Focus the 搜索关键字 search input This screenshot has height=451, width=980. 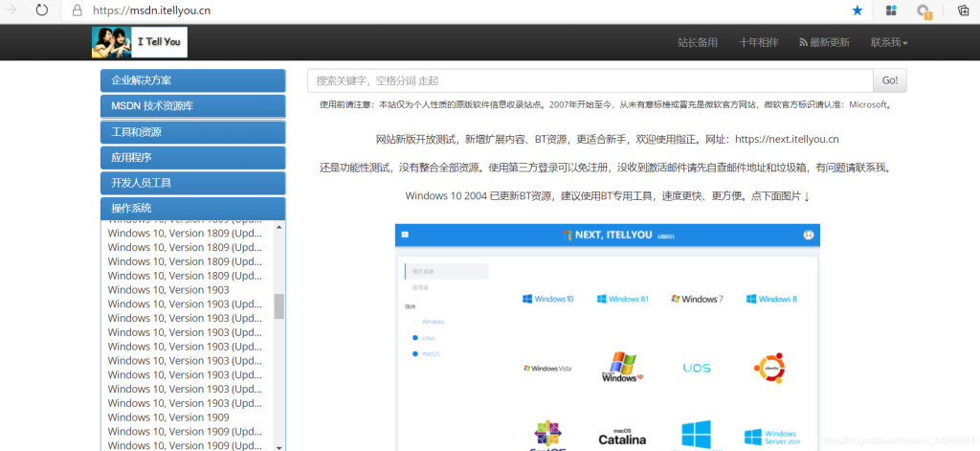tap(590, 80)
